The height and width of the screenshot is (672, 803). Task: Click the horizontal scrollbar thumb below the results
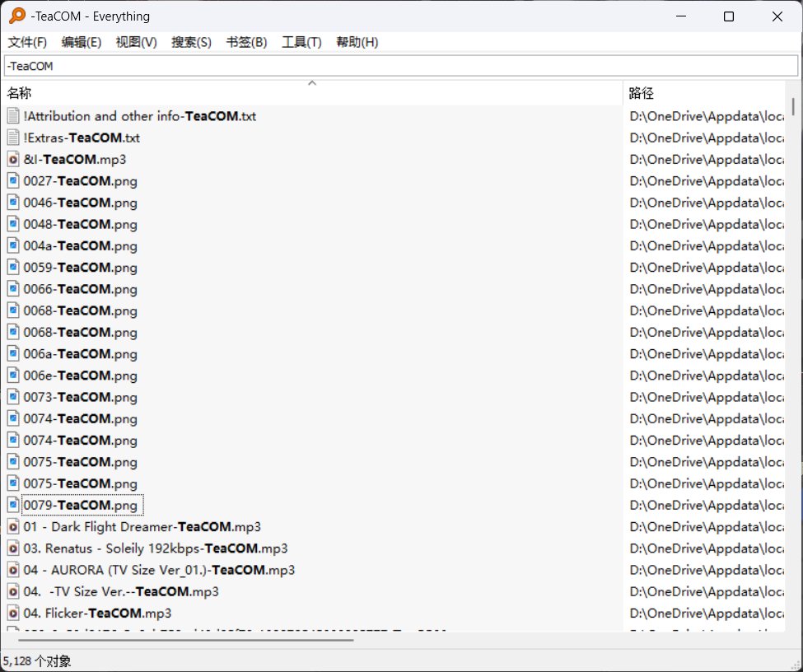[186, 640]
